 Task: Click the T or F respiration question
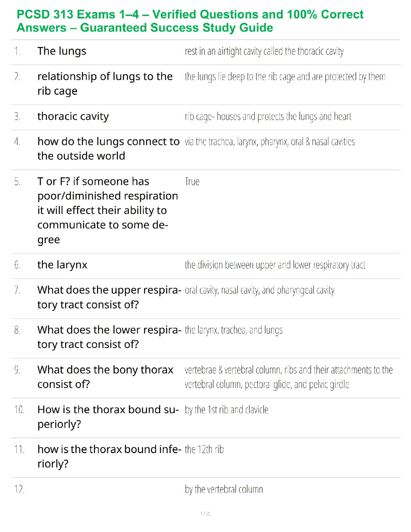tap(107, 210)
